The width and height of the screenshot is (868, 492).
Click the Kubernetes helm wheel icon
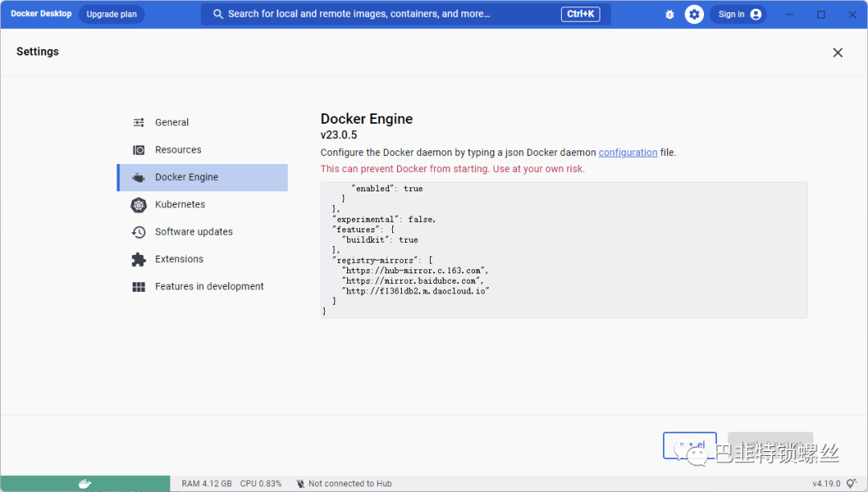[x=139, y=205]
